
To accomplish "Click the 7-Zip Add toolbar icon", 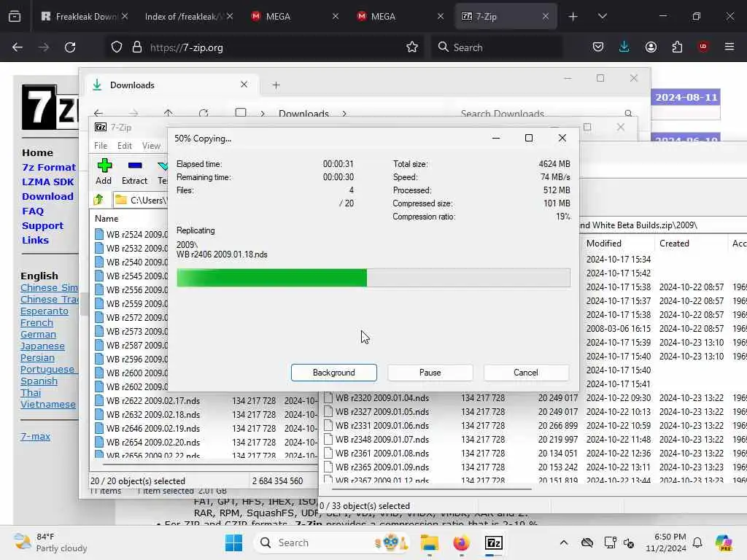I will 104,172.
